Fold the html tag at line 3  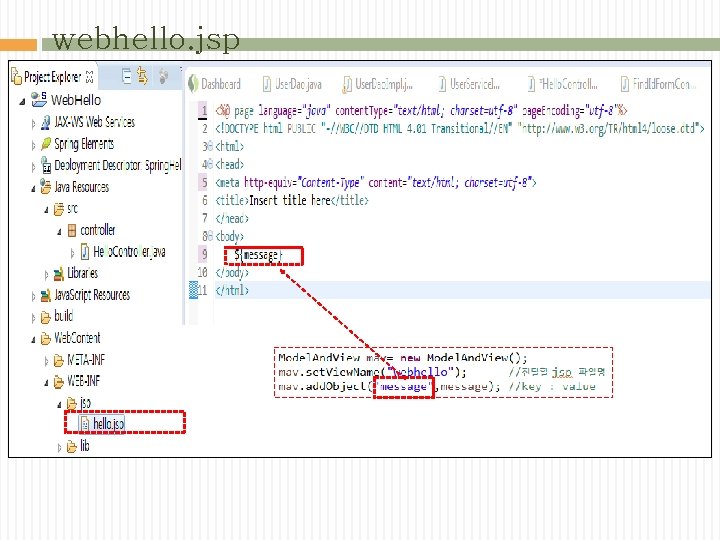point(210,146)
